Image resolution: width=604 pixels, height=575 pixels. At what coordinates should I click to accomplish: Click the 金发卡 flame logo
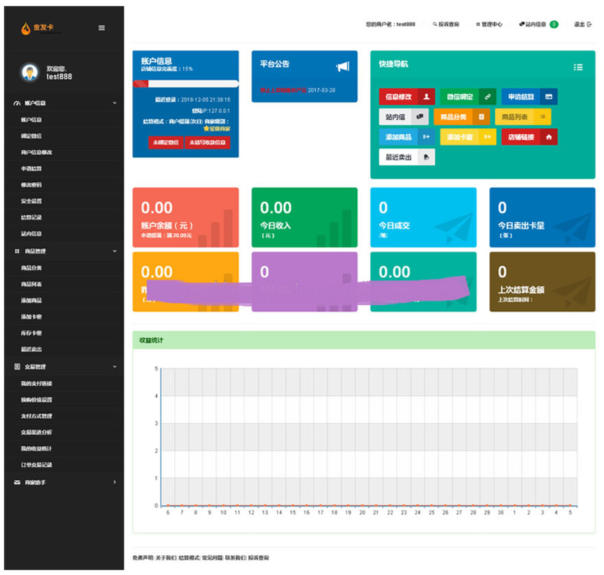point(26,28)
